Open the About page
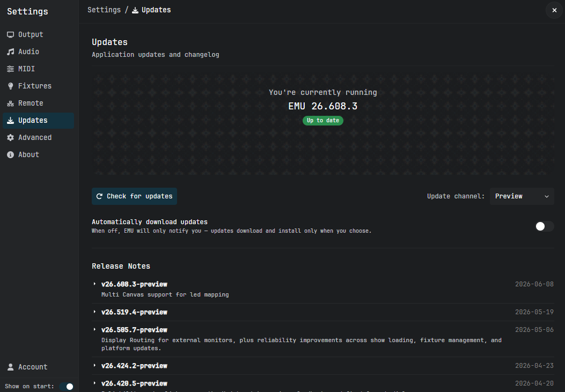 click(38, 155)
